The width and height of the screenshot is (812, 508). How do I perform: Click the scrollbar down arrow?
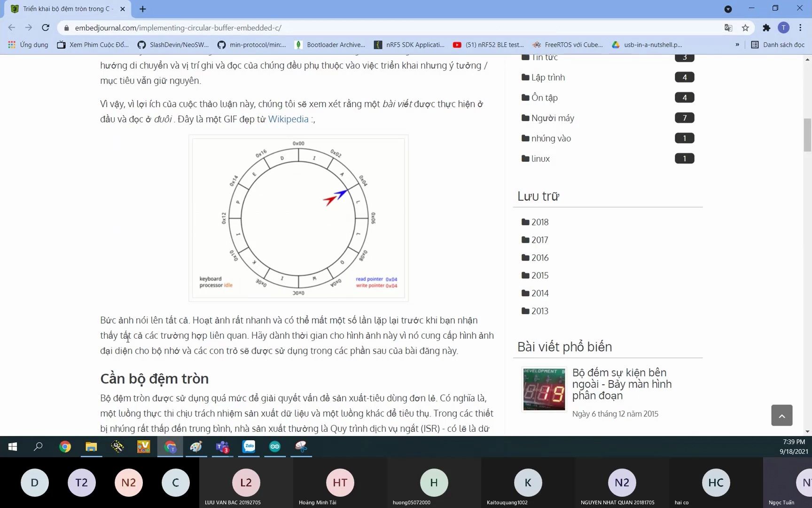807,431
